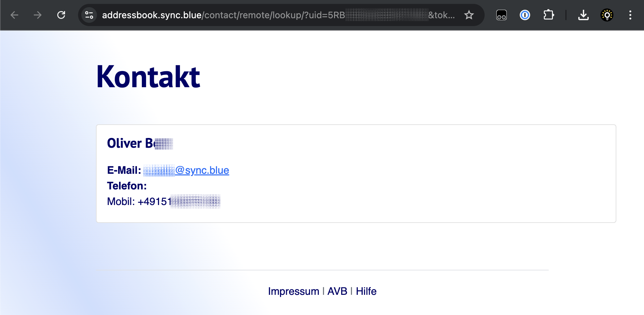Screen dimensions: 644x315
Task: Click the Mobil phone number text
Action: (164, 201)
